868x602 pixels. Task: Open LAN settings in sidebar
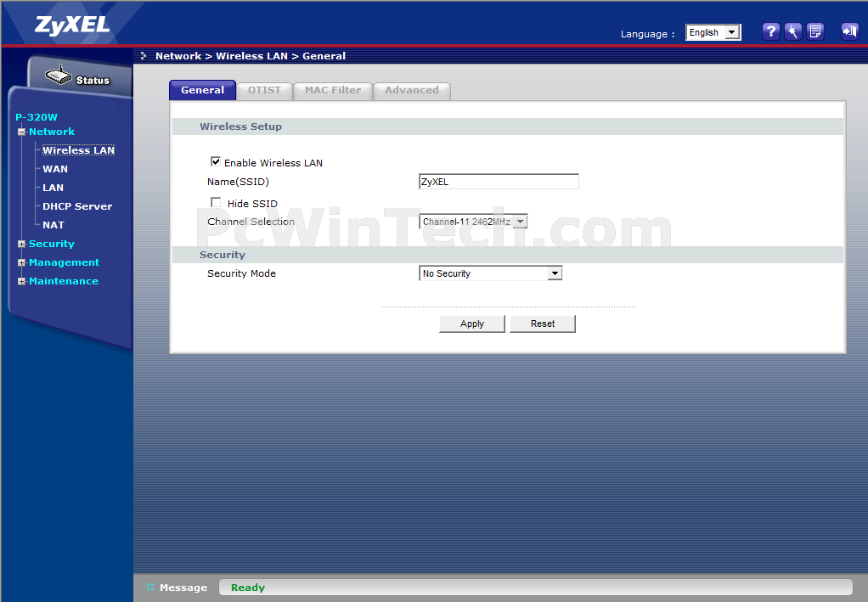click(x=54, y=188)
